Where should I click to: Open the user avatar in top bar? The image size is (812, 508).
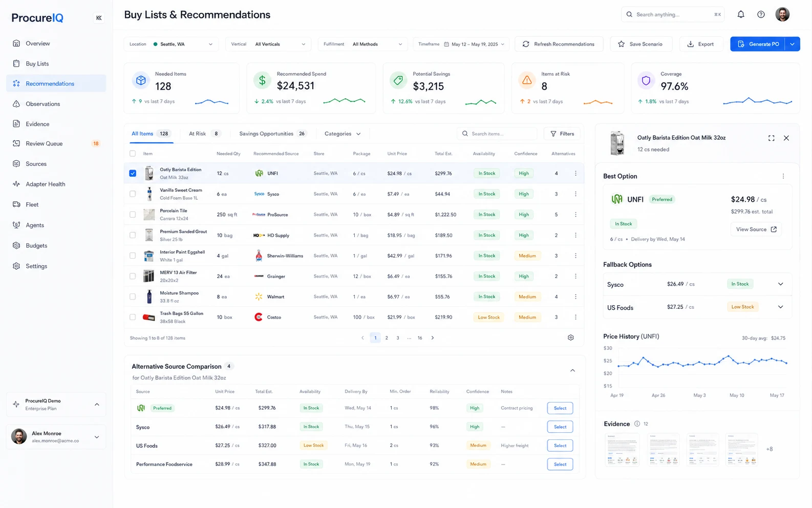782,14
